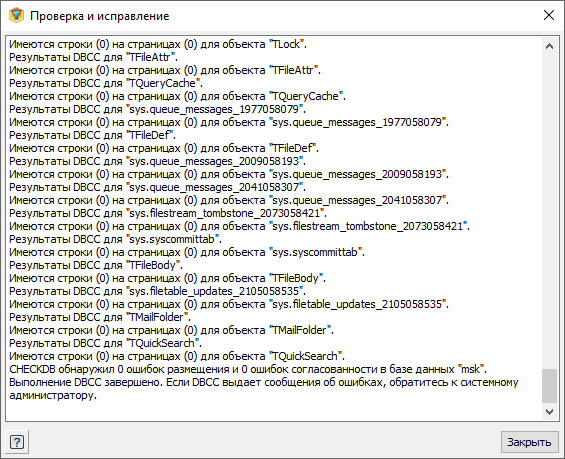Click the scrollbar down arrow
The image size is (565, 459).
(x=549, y=412)
